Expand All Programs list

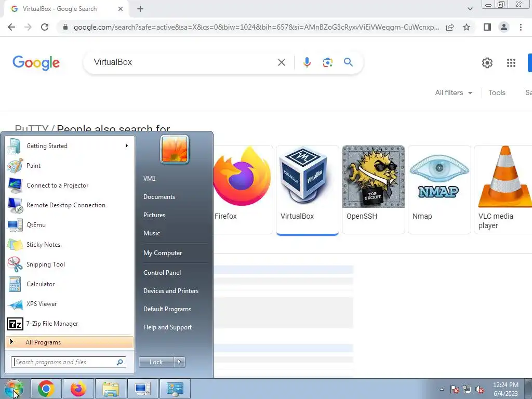coord(70,342)
